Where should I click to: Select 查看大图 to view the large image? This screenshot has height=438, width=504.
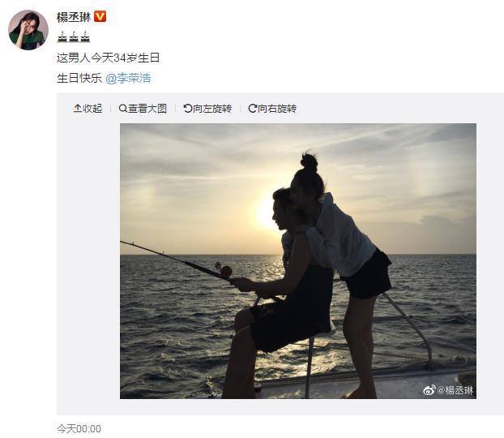(x=143, y=109)
